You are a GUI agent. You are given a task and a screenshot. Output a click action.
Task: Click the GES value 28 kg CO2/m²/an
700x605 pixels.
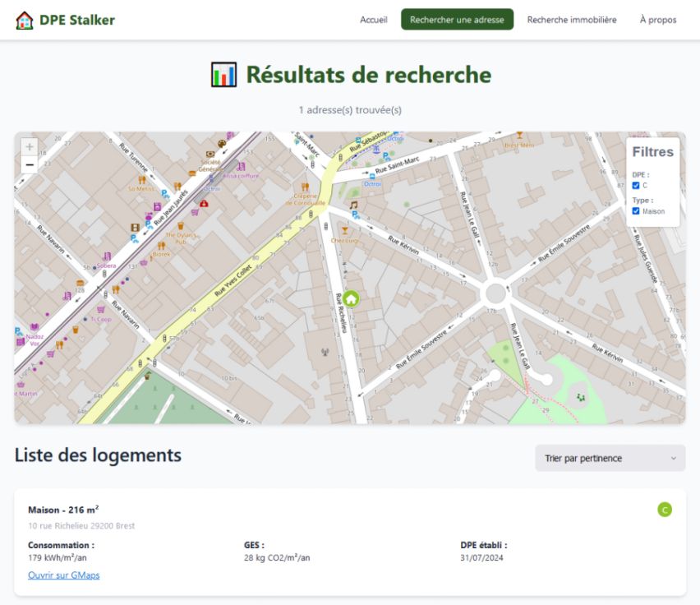(x=277, y=557)
